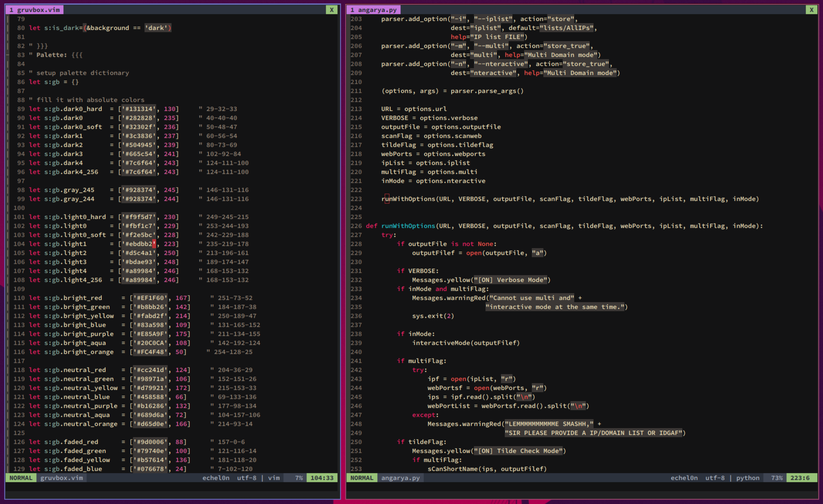Viewport: 823px width, 504px height.
Task: Click the '#fabd2f' bright_yellow color value
Action: pyautogui.click(x=150, y=316)
